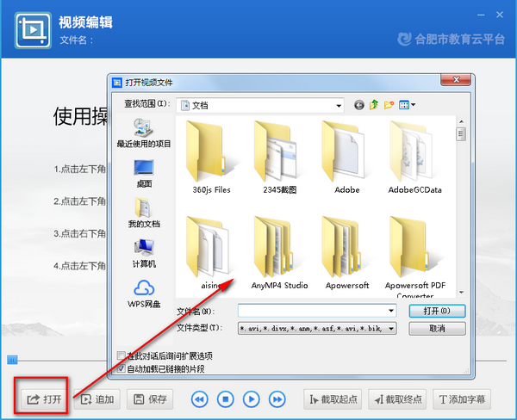
Task: Expand the 文件类型 filter dropdown
Action: click(392, 329)
